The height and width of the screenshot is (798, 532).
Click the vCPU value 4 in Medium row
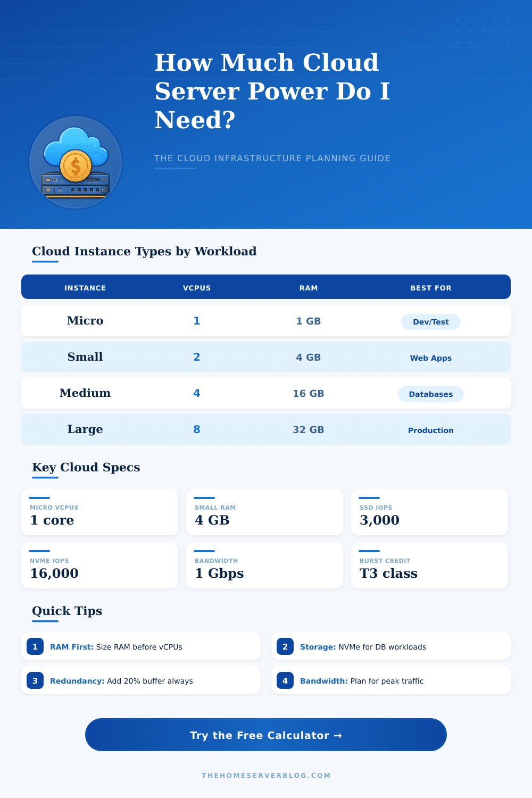click(197, 393)
